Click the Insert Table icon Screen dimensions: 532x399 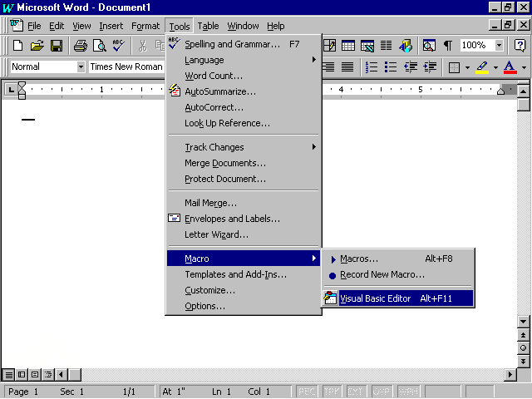coord(348,46)
